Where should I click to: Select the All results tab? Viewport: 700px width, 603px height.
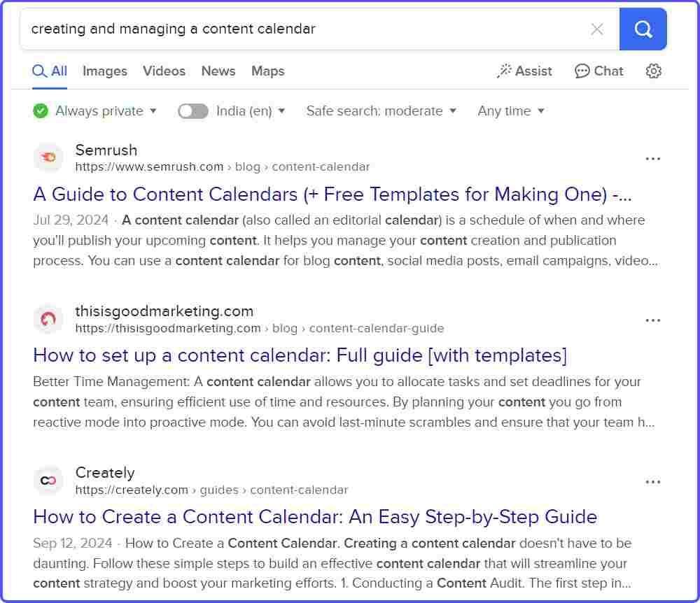[x=50, y=71]
